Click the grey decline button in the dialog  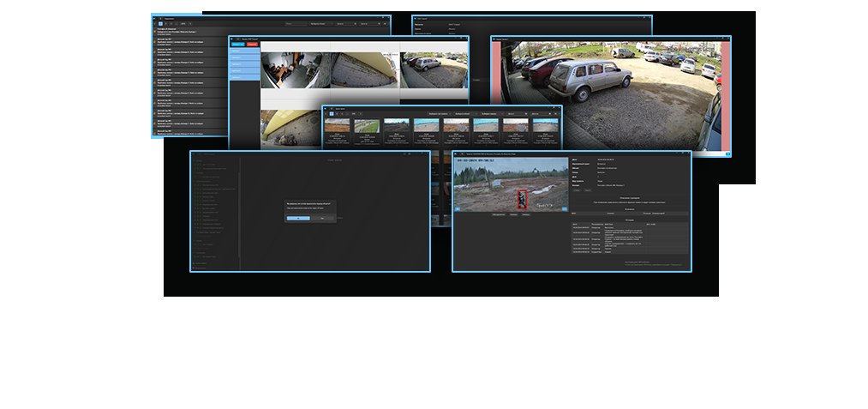(x=322, y=219)
